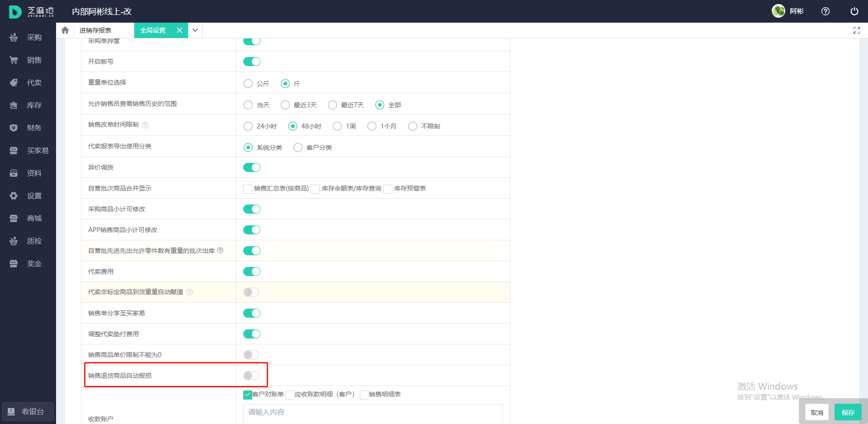
Task: Close the 全局设置 tab
Action: pos(179,30)
